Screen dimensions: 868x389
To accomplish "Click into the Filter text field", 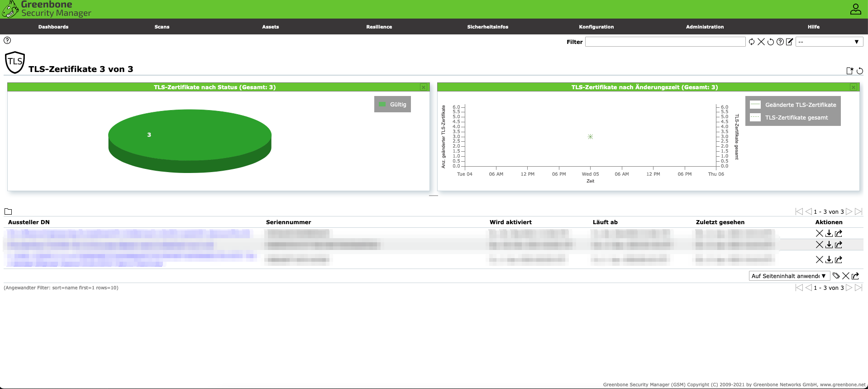I will [x=665, y=42].
